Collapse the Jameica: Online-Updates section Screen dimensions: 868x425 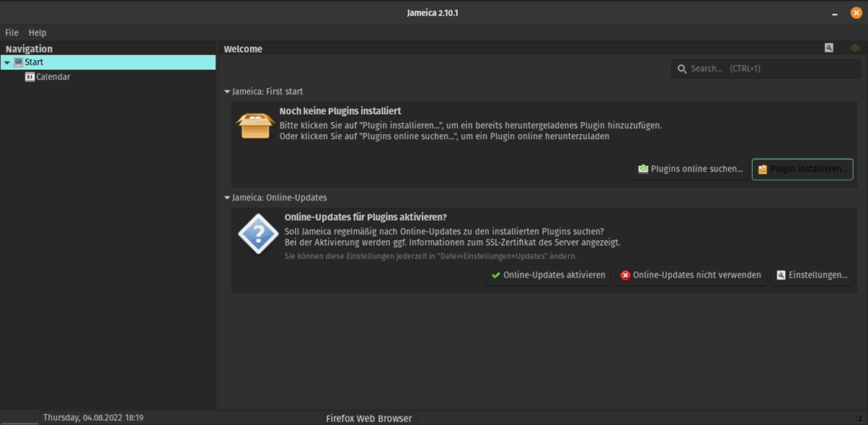click(x=227, y=198)
